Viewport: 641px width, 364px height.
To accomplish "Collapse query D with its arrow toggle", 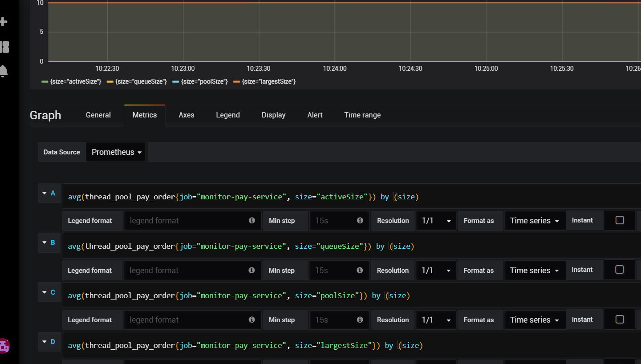I will click(45, 342).
